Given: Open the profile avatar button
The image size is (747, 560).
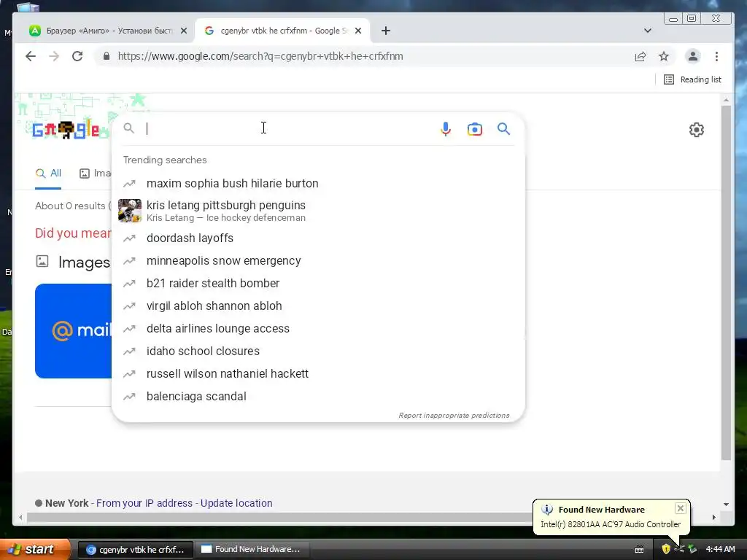Looking at the screenshot, I should [693, 56].
